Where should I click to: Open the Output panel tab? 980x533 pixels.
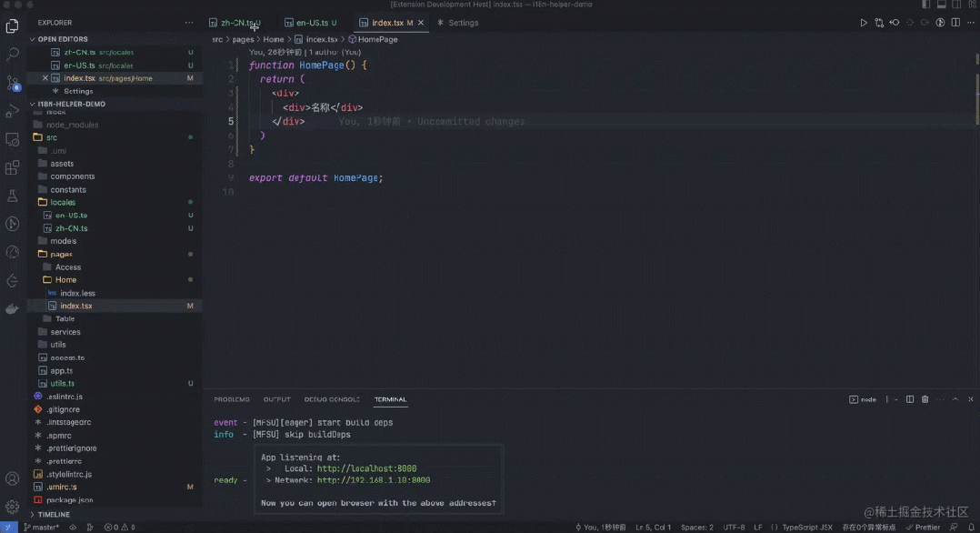click(277, 399)
